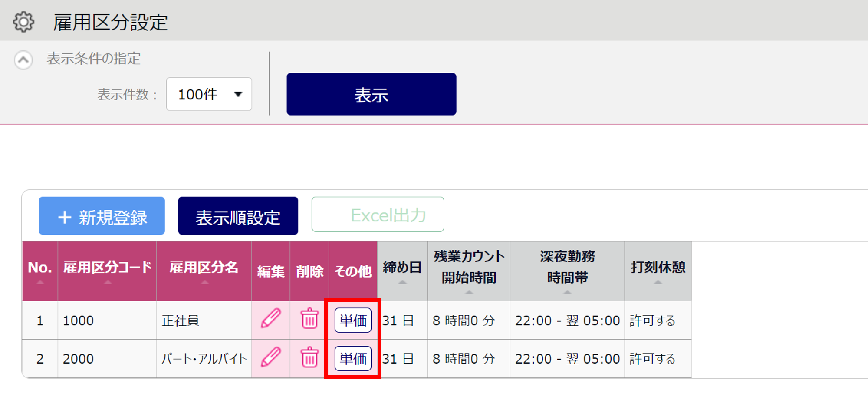Open 単価 for the 正社員 row

pos(353,320)
